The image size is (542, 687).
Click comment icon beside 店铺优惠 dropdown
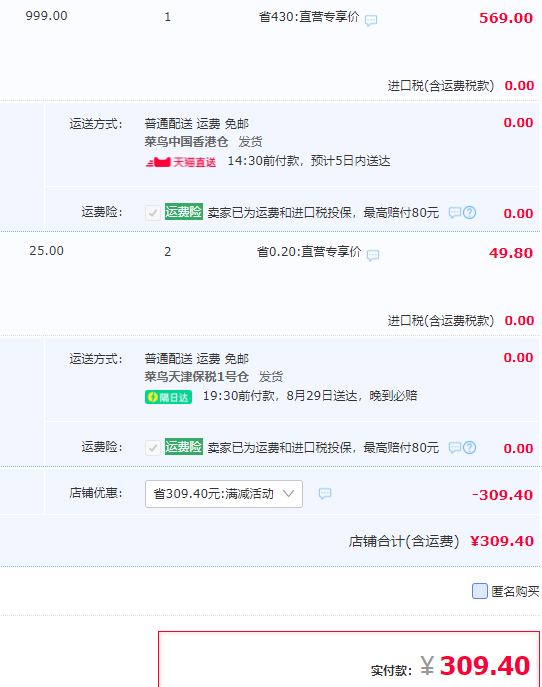coord(325,494)
